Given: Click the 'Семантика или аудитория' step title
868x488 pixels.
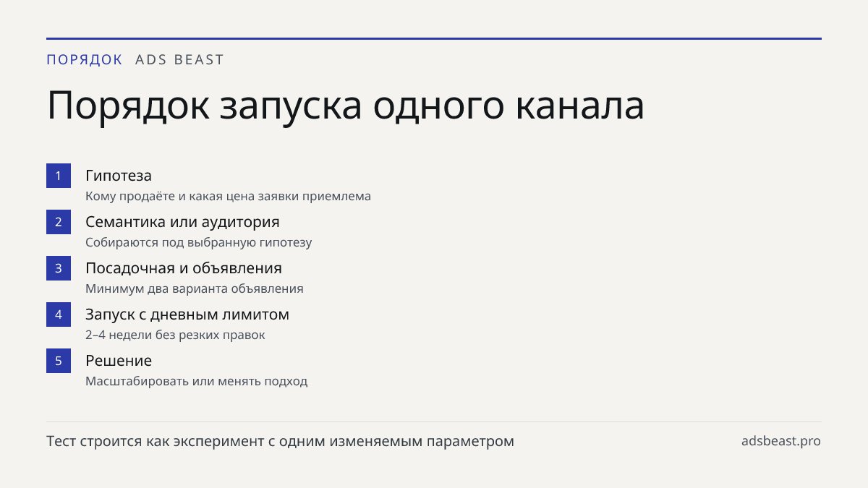Looking at the screenshot, I should pyautogui.click(x=182, y=222).
